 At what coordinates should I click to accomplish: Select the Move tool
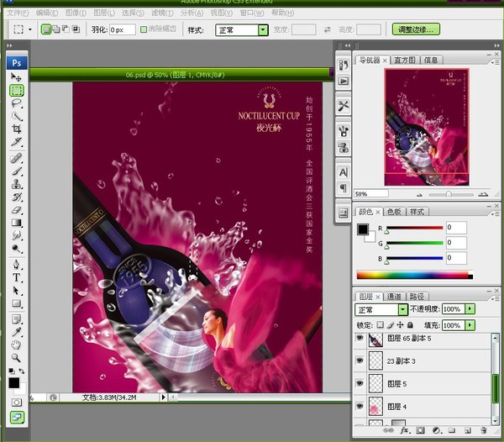16,77
